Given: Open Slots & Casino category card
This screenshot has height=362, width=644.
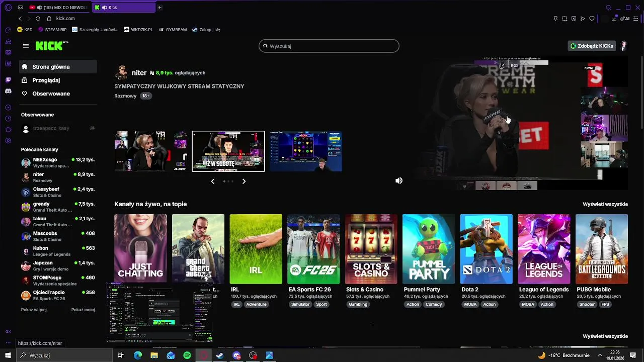Looking at the screenshot, I should [371, 249].
